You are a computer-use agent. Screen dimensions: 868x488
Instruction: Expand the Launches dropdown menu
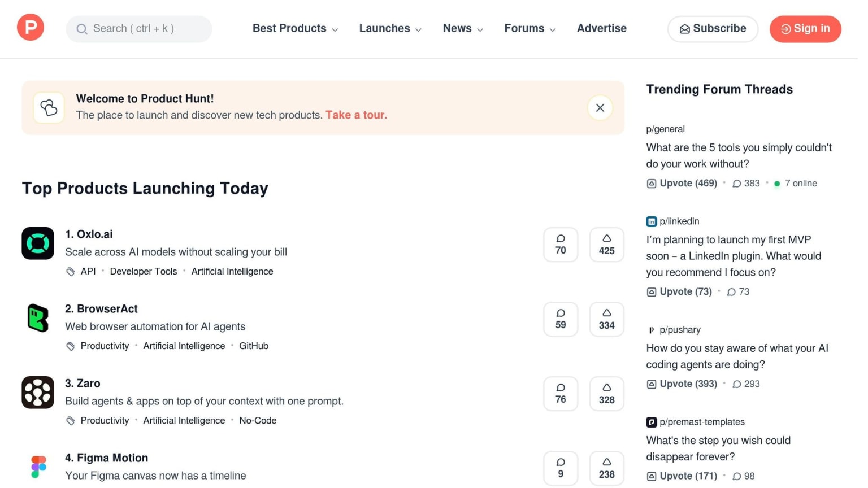(x=390, y=28)
